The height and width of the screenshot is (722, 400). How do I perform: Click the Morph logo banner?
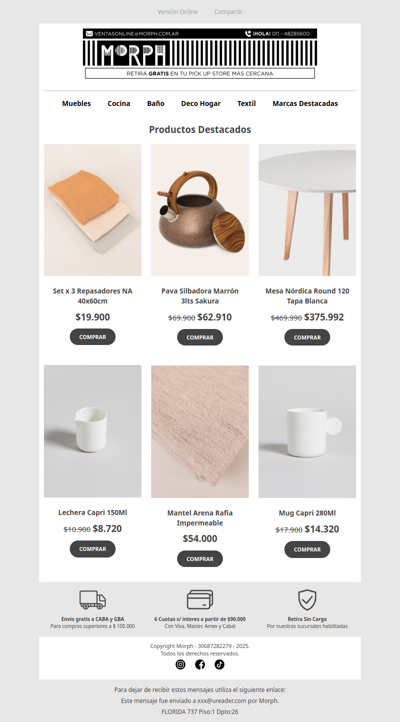click(200, 53)
